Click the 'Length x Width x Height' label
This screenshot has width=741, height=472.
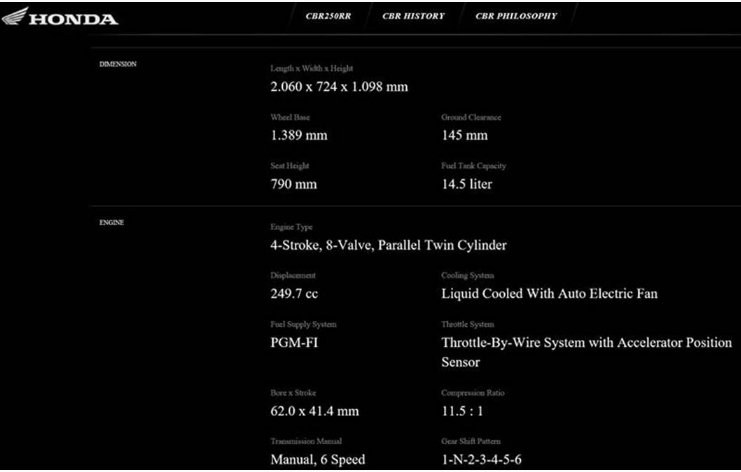point(311,69)
